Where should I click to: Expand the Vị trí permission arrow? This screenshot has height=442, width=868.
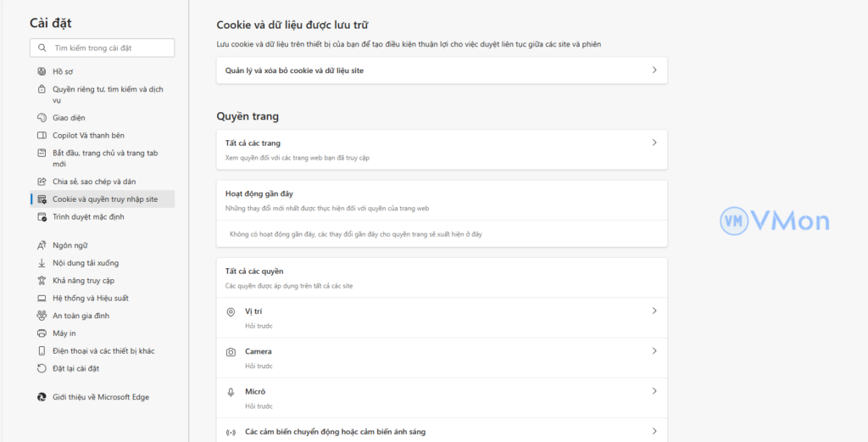pyautogui.click(x=654, y=311)
